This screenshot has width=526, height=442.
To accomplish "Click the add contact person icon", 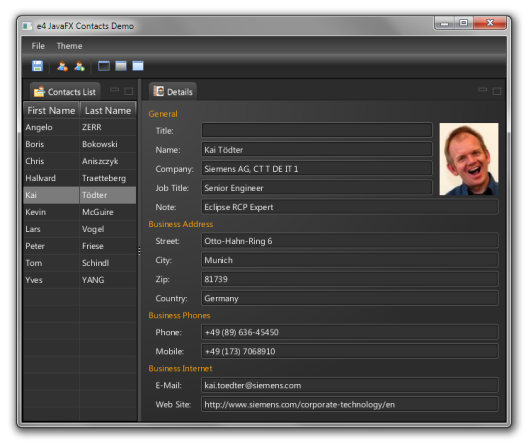I will click(x=62, y=66).
